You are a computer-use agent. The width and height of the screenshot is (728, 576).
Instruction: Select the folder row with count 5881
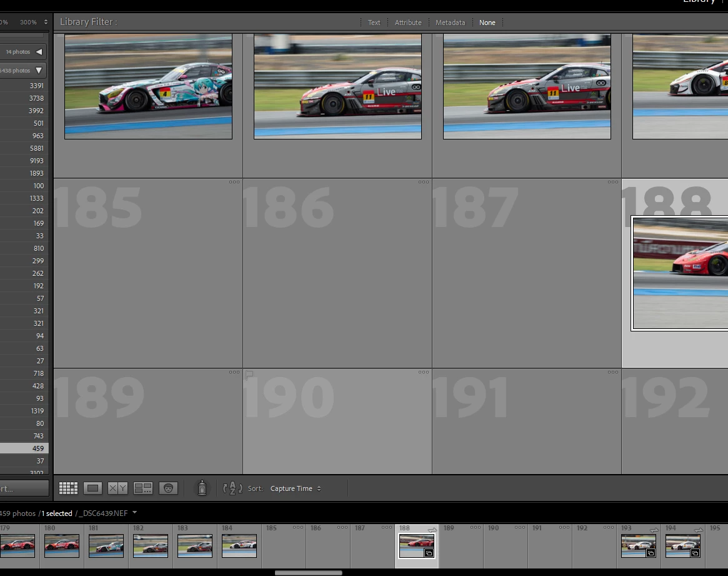tap(24, 148)
